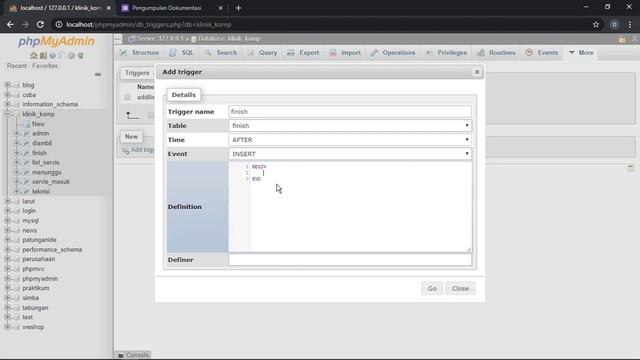Click the New item icon under klinik_komp
The image size is (640, 360).
(x=27, y=124)
